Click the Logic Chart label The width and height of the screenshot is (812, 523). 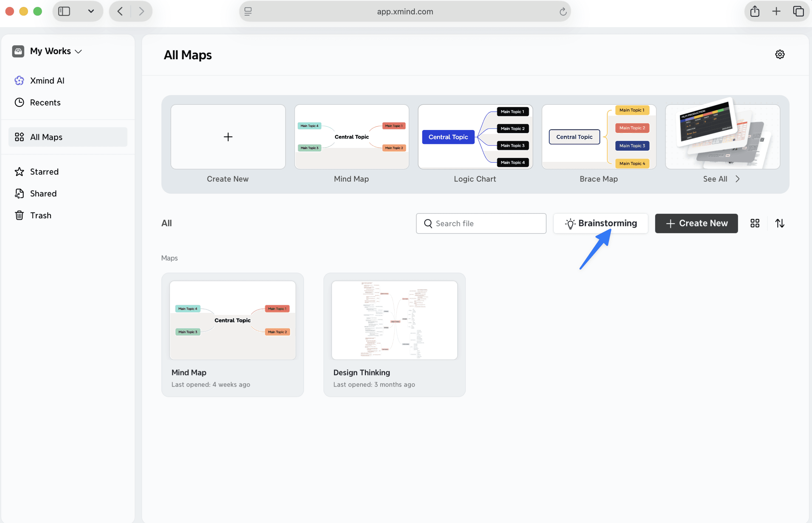(x=475, y=179)
